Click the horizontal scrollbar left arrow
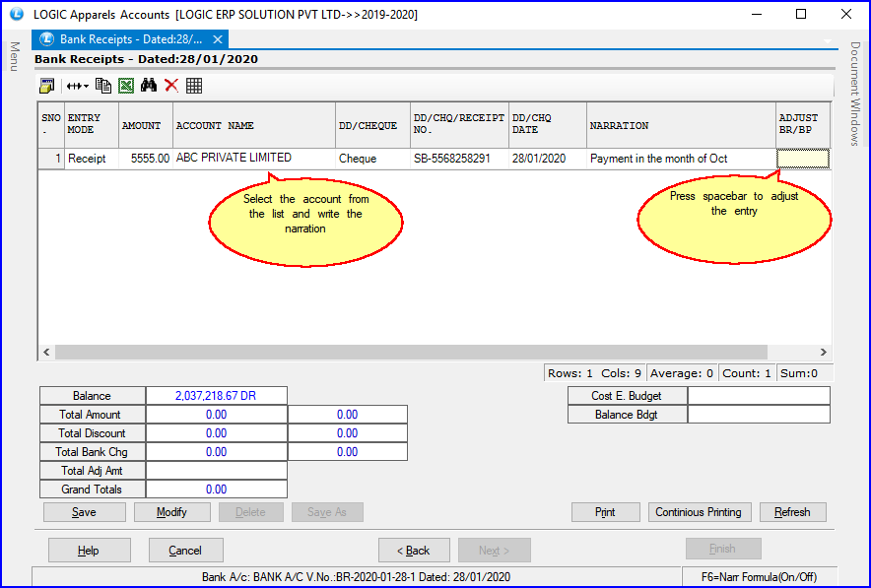Image resolution: width=871 pixels, height=588 pixels. [46, 352]
